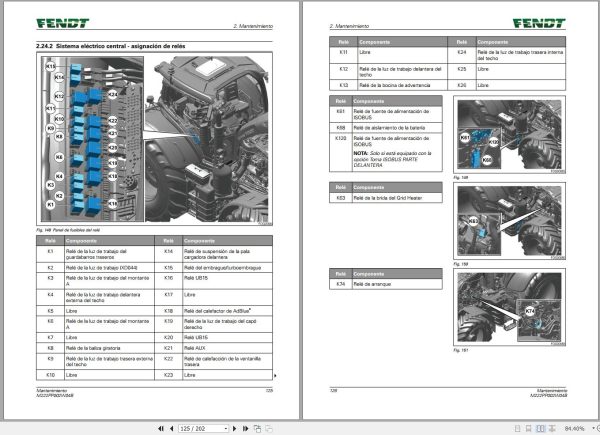Click the K74 starter relay location figure
The height and width of the screenshot is (435, 600).
pos(509,308)
